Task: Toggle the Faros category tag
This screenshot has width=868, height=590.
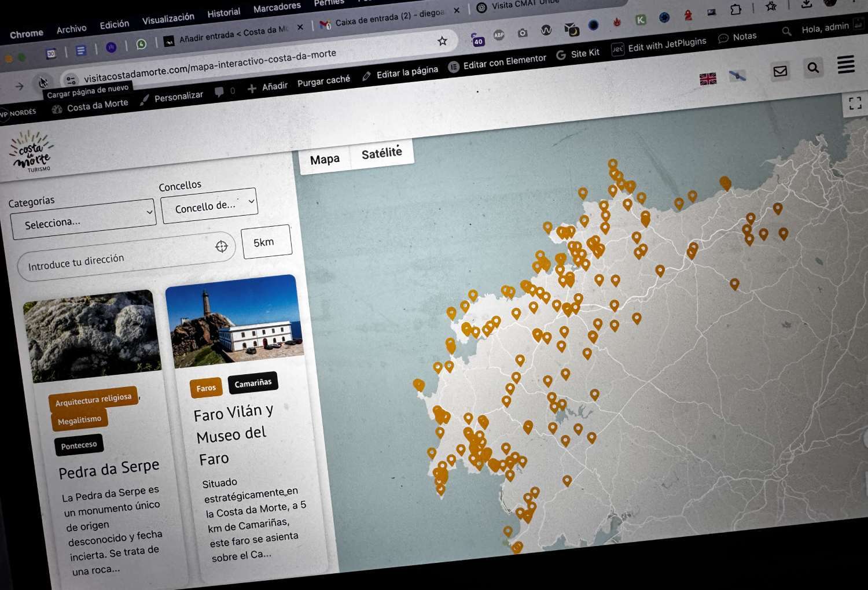Action: pyautogui.click(x=205, y=388)
